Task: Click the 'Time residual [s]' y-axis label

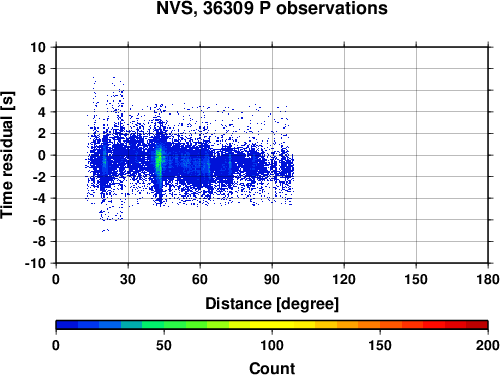Action: (x=7, y=155)
